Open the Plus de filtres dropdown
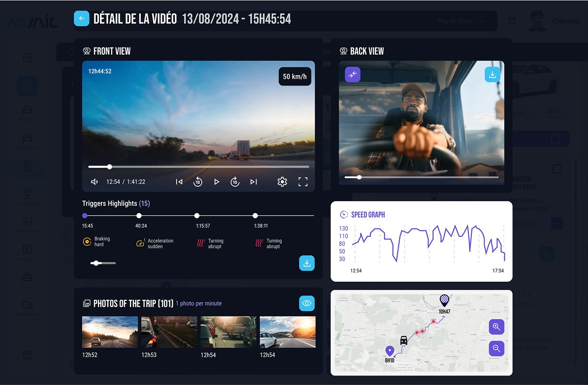 click(x=461, y=21)
